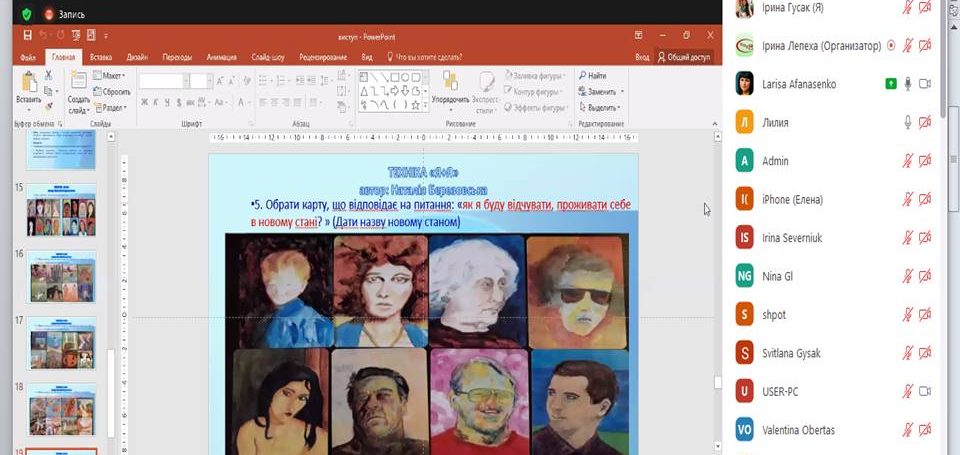Screen dimensions: 960x455
Task: Click the slide thumbnail panel scrollbar thumb
Action: [x=111, y=392]
